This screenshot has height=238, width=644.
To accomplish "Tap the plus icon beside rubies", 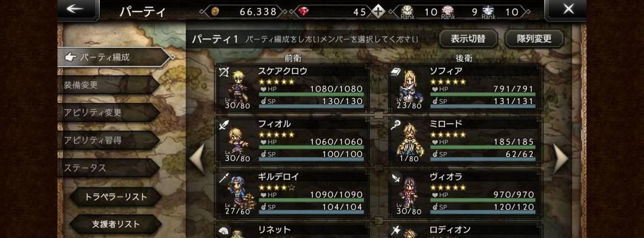I will (378, 12).
